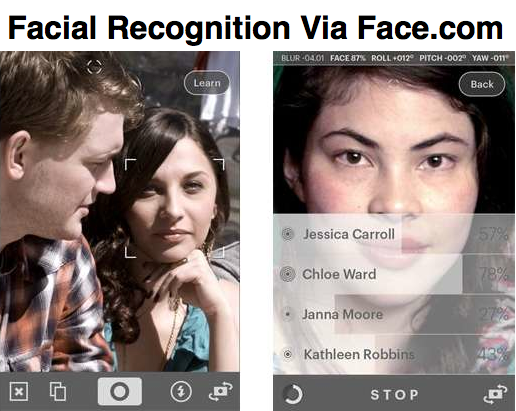Toggle the lightning flash icon
Screen dimensions: 516x411
point(181,392)
